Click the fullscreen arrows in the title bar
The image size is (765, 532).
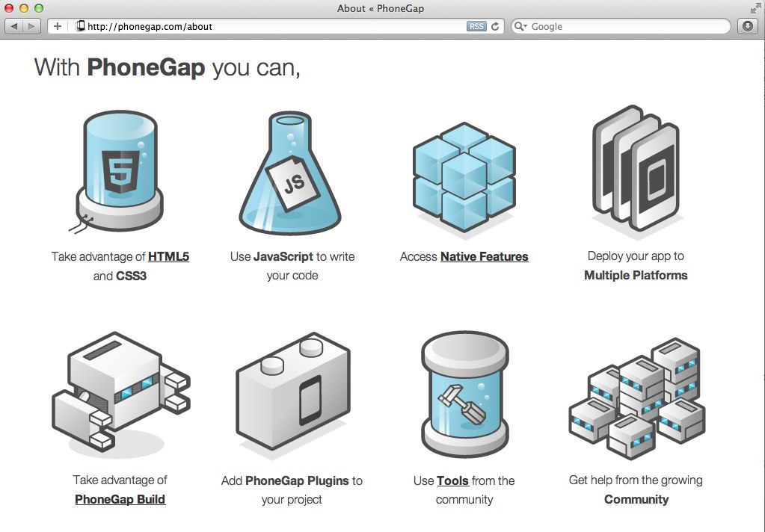[x=755, y=7]
